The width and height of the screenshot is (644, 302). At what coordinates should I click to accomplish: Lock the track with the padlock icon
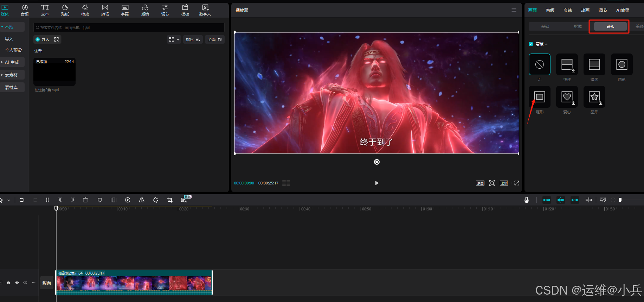[x=8, y=283]
